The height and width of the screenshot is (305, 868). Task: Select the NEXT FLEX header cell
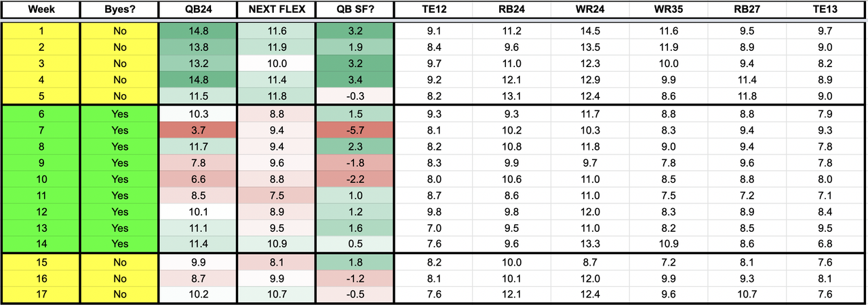(276, 10)
